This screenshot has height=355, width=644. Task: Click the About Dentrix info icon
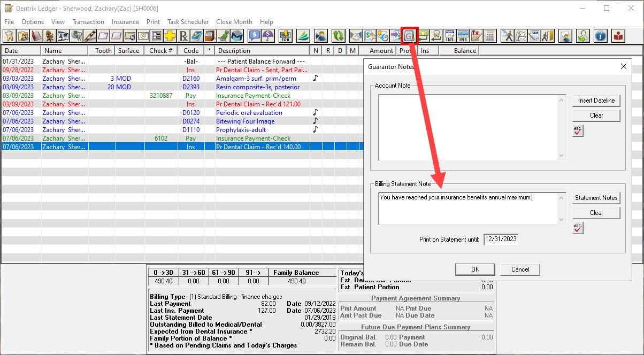click(601, 36)
